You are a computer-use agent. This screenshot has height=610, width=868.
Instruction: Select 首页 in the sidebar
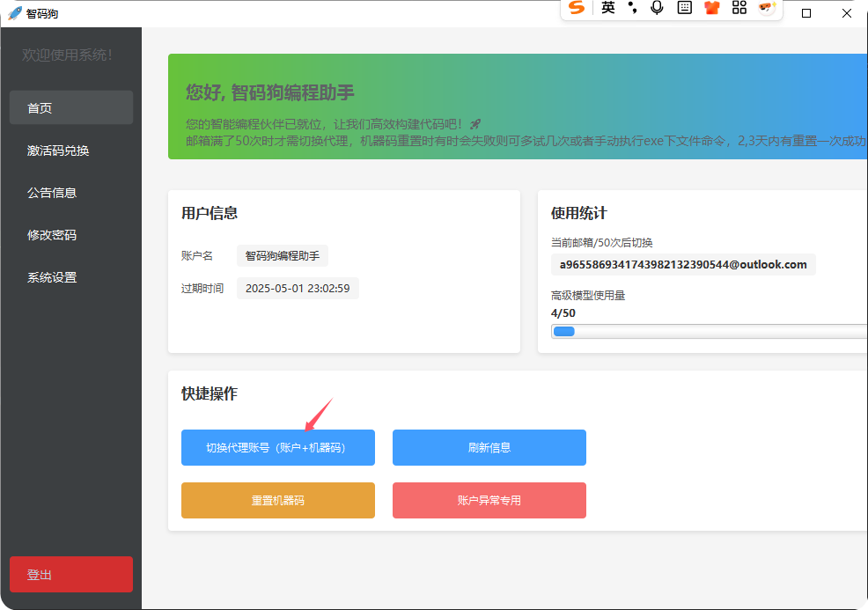pos(71,107)
